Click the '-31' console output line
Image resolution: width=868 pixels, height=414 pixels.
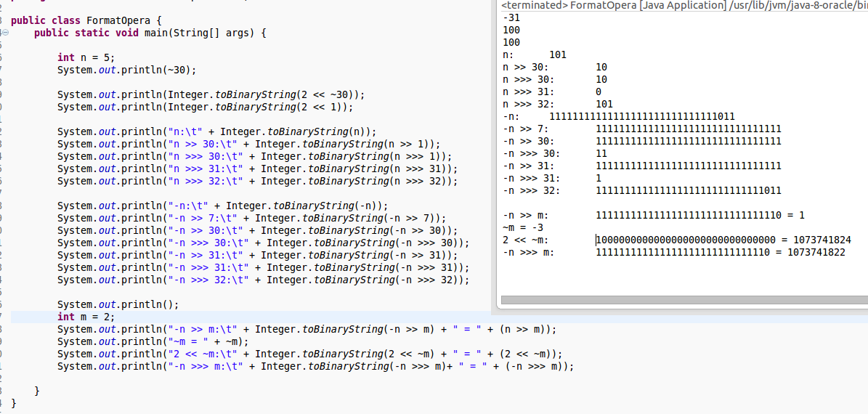tap(511, 17)
